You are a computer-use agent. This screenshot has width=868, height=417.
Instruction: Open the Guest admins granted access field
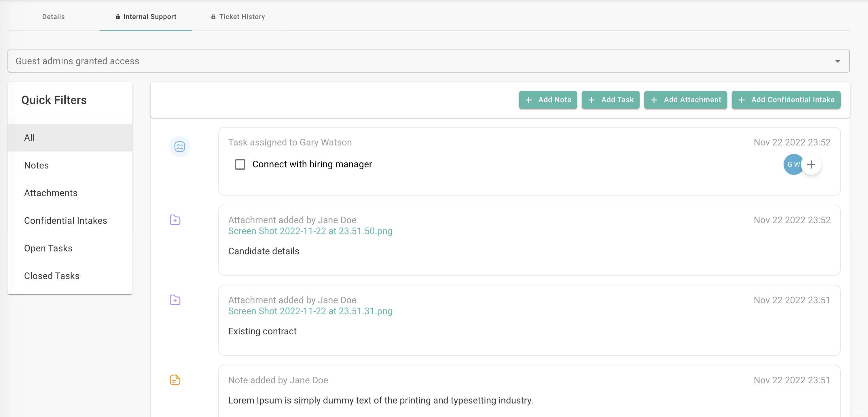point(404,61)
